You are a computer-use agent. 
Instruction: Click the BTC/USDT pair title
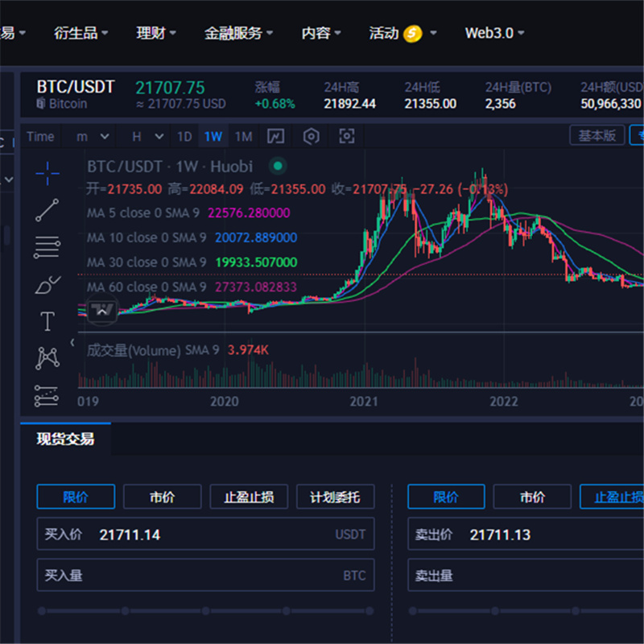(76, 87)
